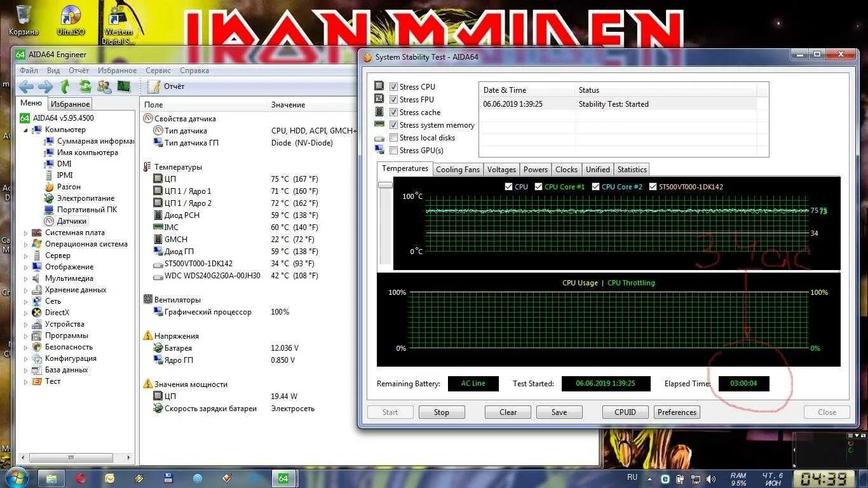868x488 pixels.
Task: Click the volume speaker tray icon
Action: click(711, 479)
